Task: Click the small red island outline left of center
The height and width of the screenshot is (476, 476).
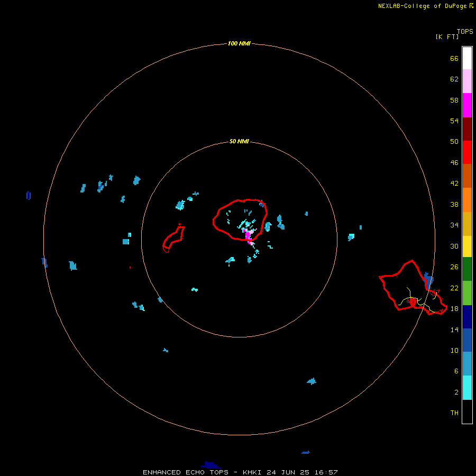Action: click(173, 239)
